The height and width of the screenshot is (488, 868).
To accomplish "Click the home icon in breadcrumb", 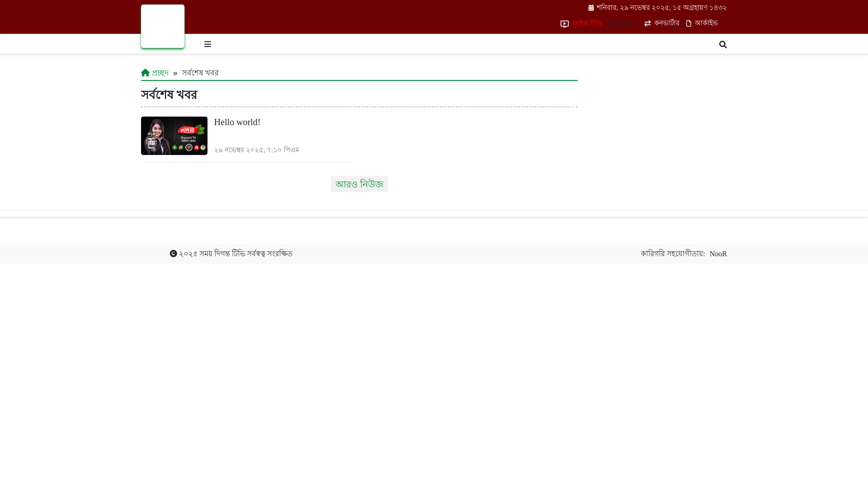I will 145,73.
